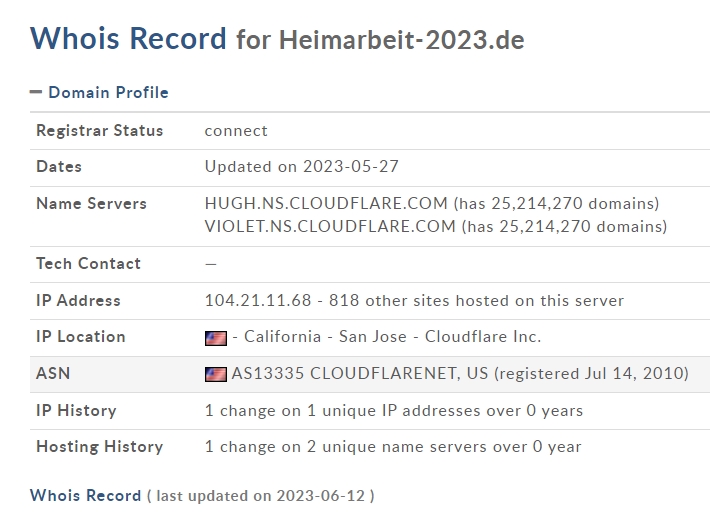Click the 104.21.11.68 IP address
The height and width of the screenshot is (513, 710).
258,300
